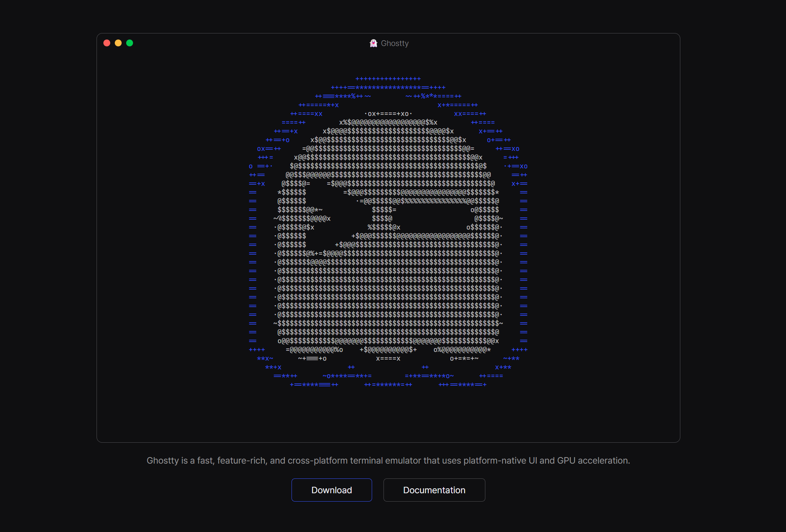Click the Ghostty window title text
Screen dimensions: 786x532
pos(395,43)
